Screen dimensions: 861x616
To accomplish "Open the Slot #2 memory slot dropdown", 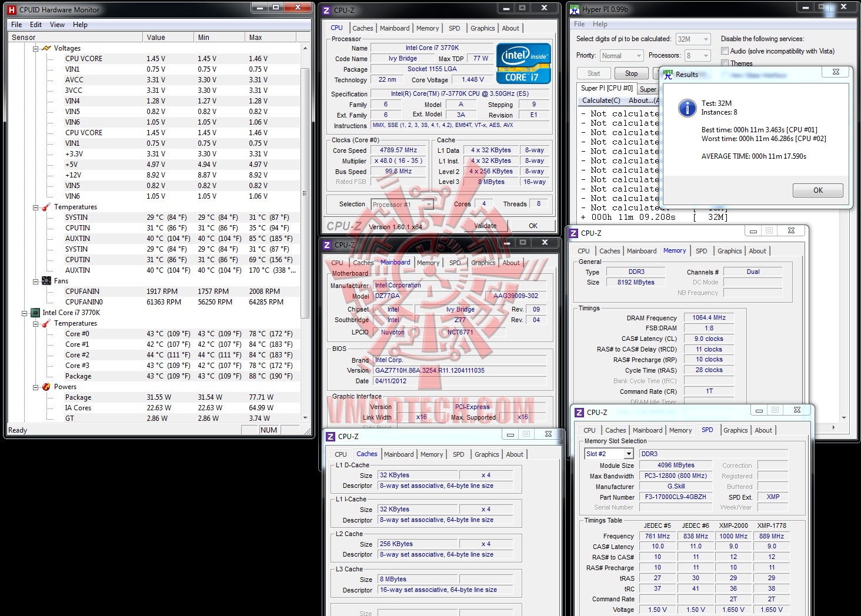I will (x=609, y=454).
